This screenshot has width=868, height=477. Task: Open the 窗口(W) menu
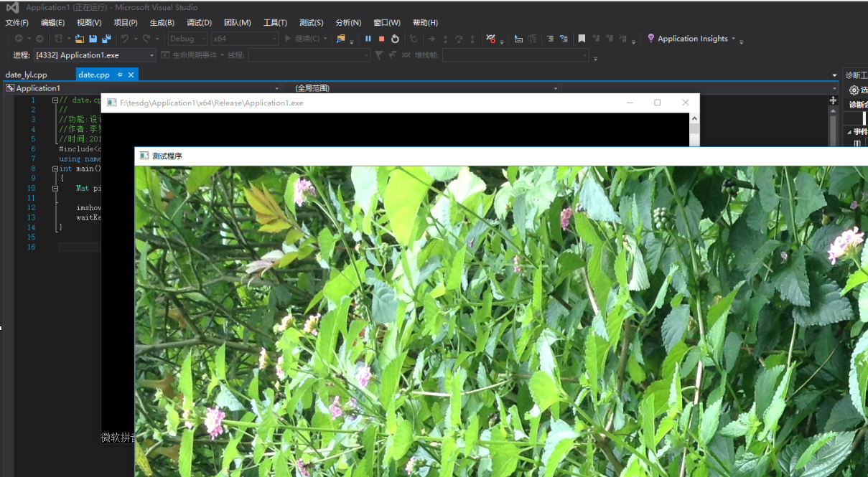pyautogui.click(x=387, y=23)
